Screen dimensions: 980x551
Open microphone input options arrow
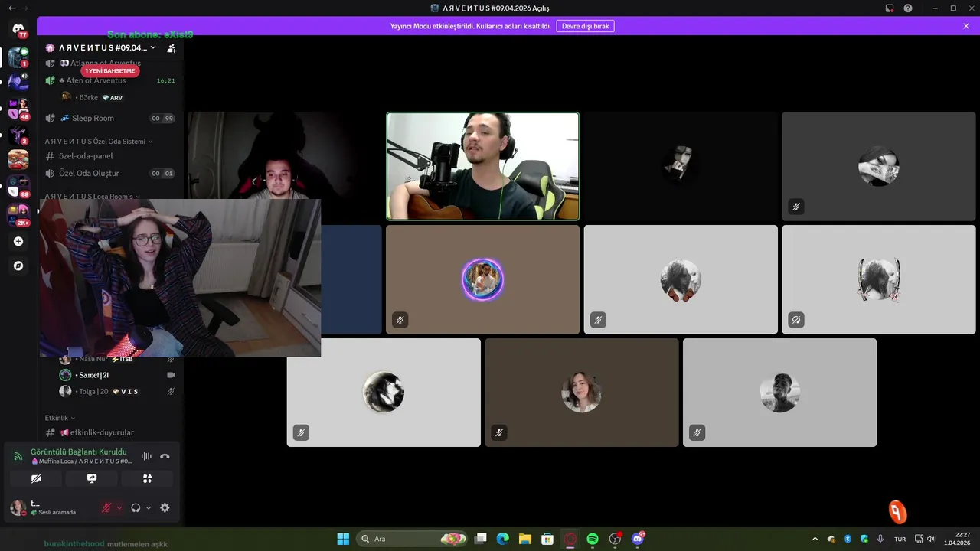(119, 507)
